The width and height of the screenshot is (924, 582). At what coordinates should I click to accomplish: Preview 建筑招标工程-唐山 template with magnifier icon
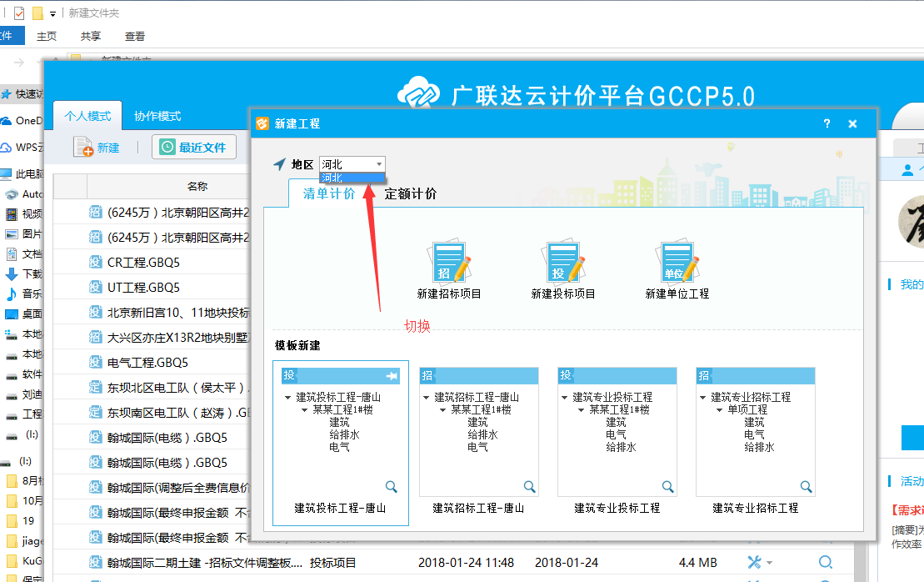click(x=530, y=486)
